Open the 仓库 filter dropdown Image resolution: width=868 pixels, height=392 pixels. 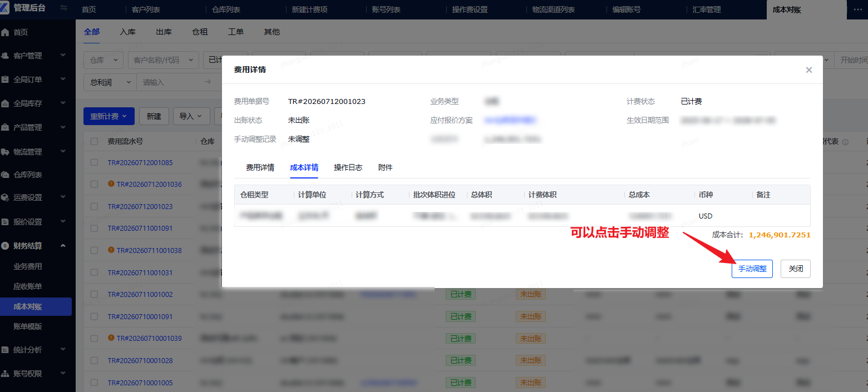click(103, 60)
